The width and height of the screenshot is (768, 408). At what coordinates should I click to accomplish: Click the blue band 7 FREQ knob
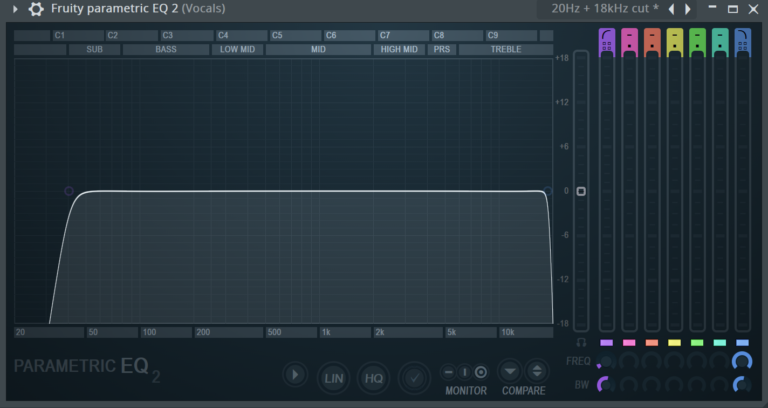pos(743,362)
